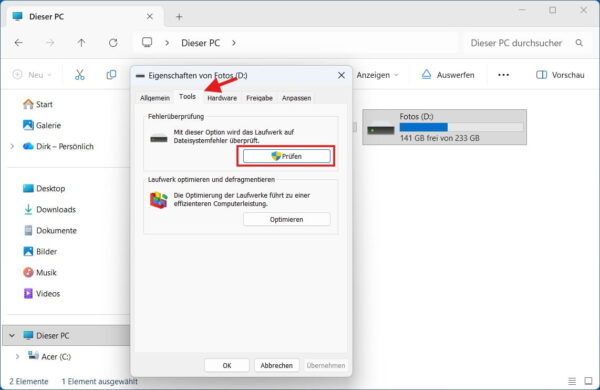Image resolution: width=600 pixels, height=390 pixels.
Task: Click the '2 Elemente' status text
Action: click(x=29, y=381)
